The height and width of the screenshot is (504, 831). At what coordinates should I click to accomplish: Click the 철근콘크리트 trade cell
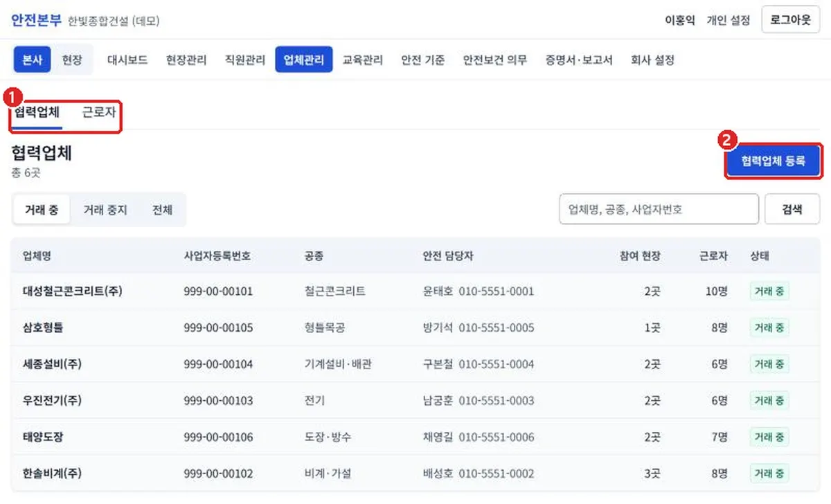click(334, 291)
